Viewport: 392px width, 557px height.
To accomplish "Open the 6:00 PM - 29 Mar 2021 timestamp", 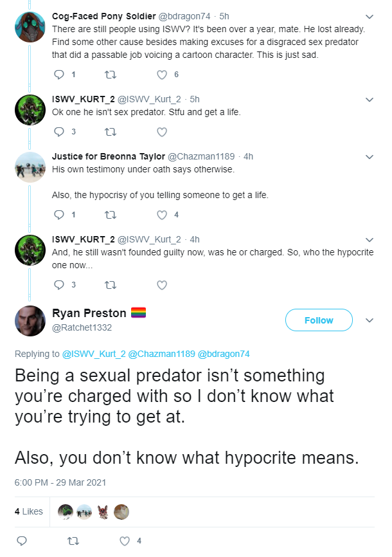I will (x=60, y=482).
